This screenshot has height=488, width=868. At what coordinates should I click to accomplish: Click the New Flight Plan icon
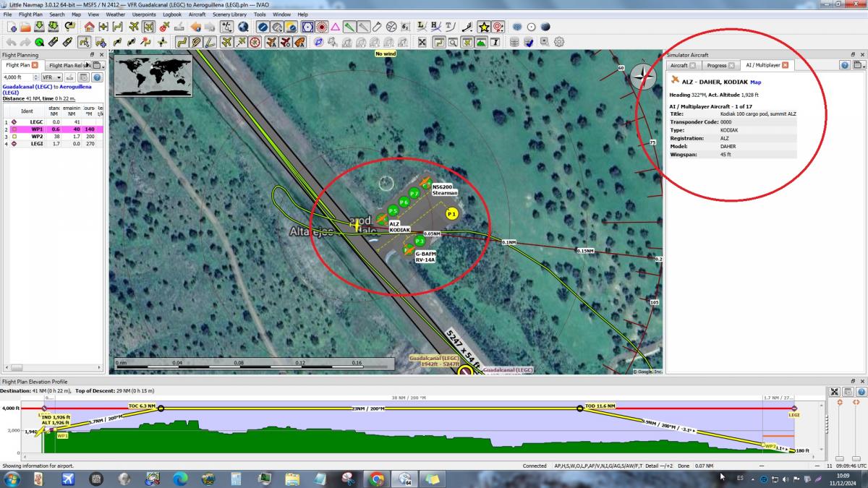pos(12,27)
